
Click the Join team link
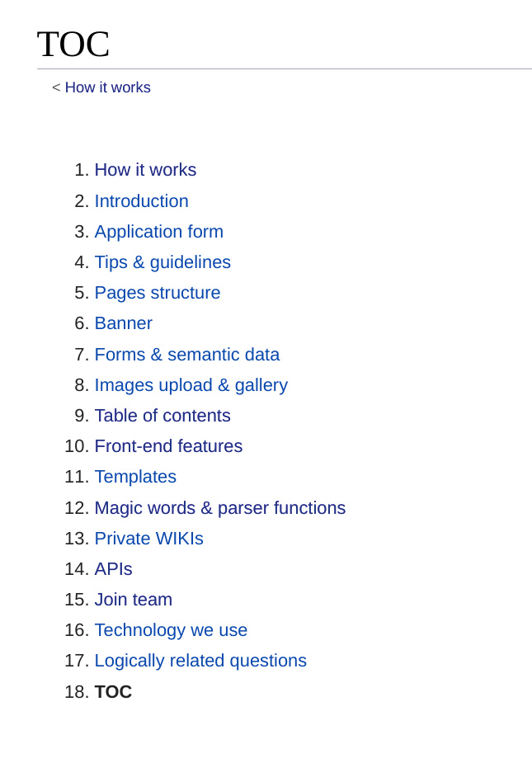pos(133,600)
